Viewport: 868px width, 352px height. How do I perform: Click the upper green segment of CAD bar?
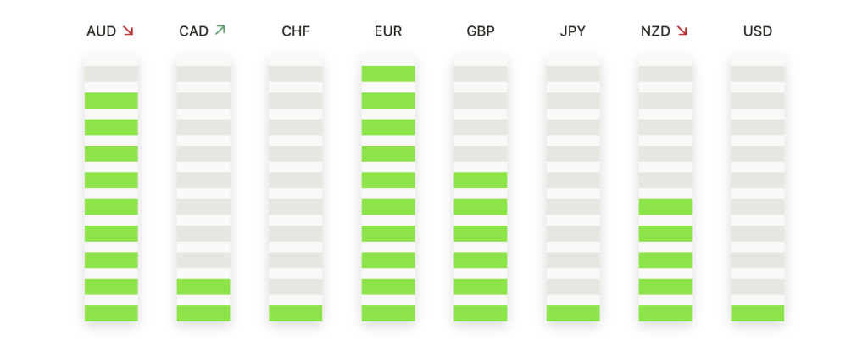203,287
